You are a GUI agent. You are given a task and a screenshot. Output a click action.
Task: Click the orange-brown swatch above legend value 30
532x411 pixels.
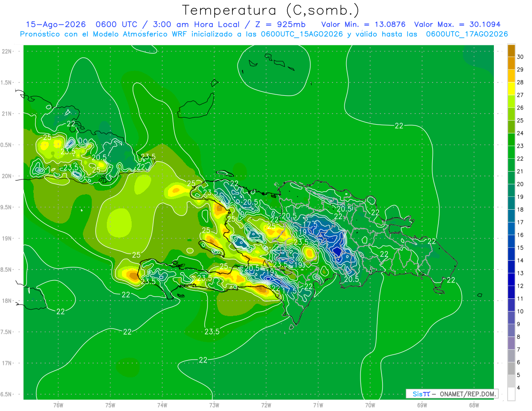coord(511,51)
